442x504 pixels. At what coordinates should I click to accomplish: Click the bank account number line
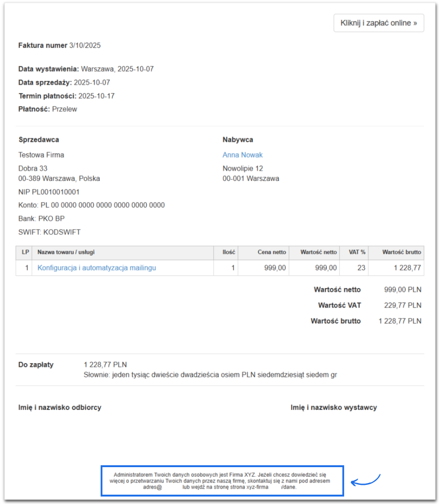[91, 205]
